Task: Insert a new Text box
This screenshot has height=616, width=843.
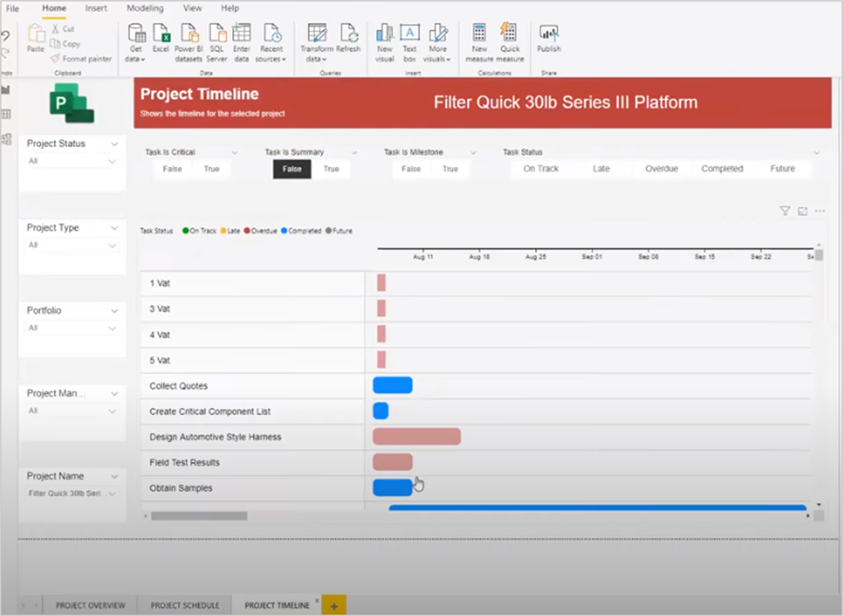Action: tap(409, 41)
